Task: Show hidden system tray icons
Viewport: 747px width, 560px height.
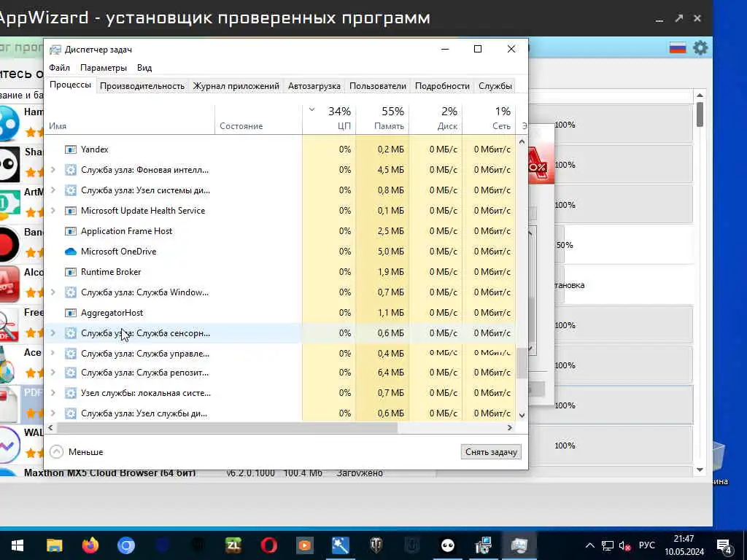Action: point(589,545)
